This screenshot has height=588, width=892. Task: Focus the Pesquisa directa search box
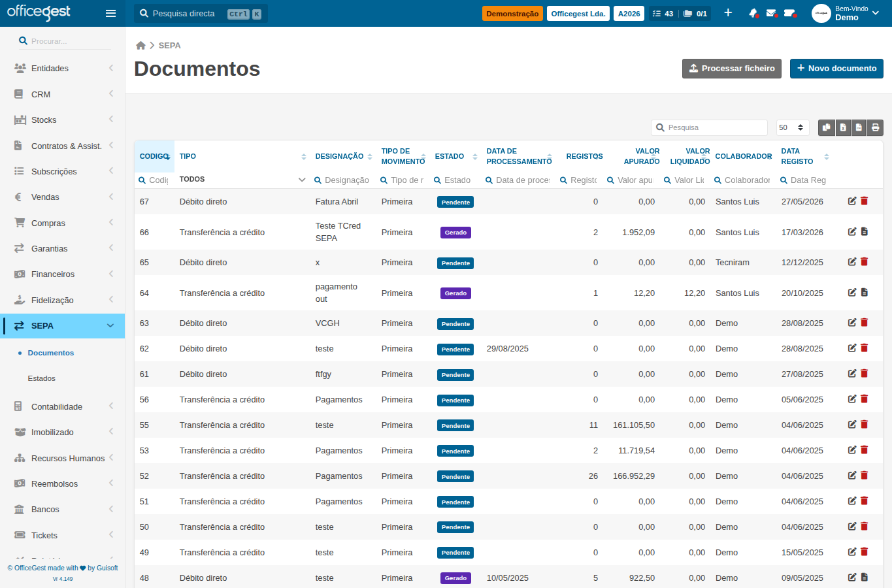[x=201, y=14]
